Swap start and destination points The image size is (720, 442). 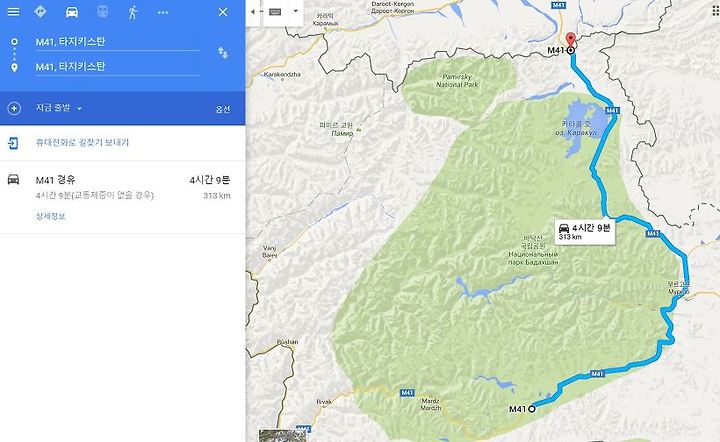pos(223,53)
